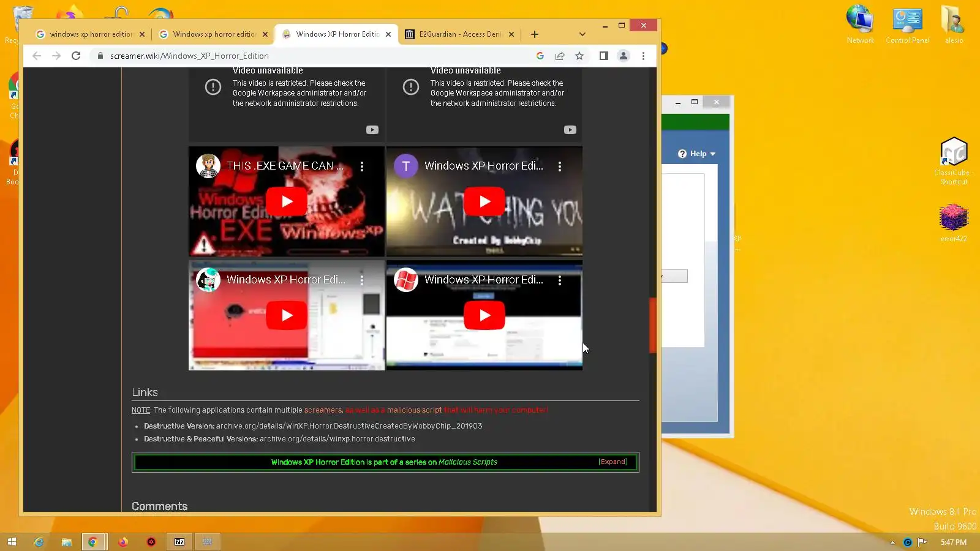Open Chrome's side panel
This screenshot has width=980, height=551.
[603, 56]
